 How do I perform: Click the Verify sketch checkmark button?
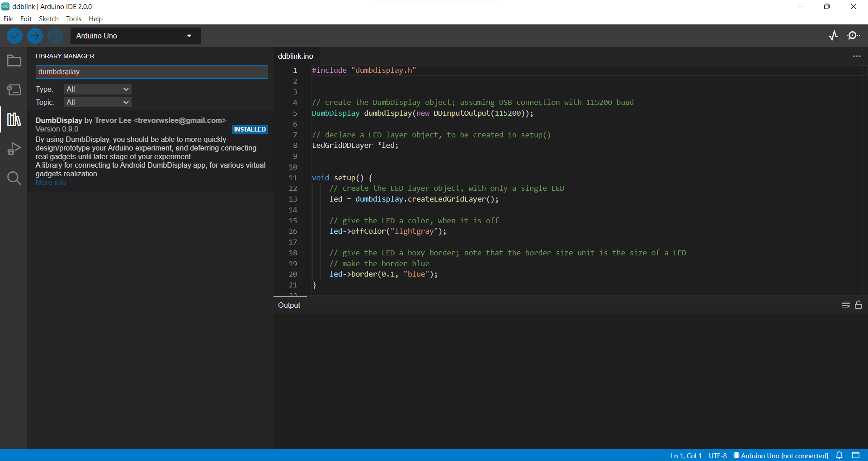pyautogui.click(x=14, y=36)
